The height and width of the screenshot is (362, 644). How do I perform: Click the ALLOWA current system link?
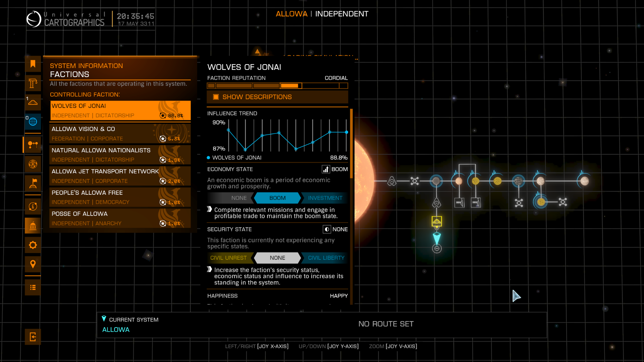(x=116, y=329)
